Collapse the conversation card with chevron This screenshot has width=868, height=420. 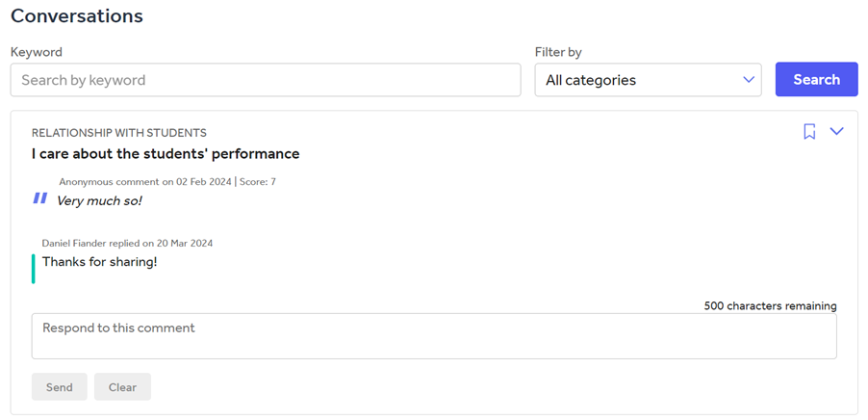pos(836,132)
